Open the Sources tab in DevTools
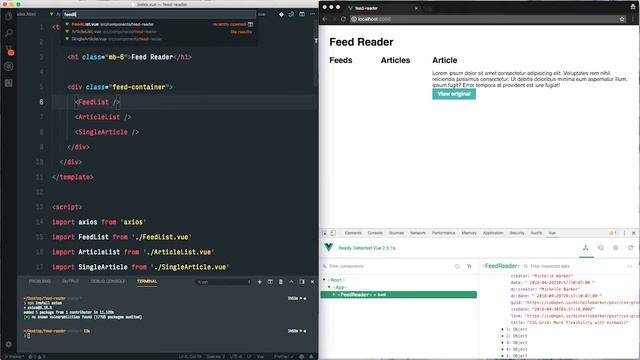Viewport: 640px width, 360px height. (x=396, y=233)
